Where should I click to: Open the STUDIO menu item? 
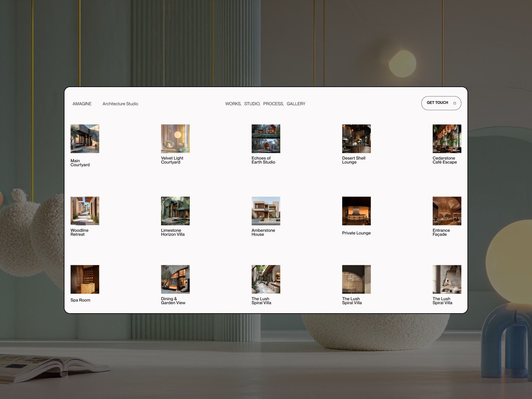pos(252,104)
